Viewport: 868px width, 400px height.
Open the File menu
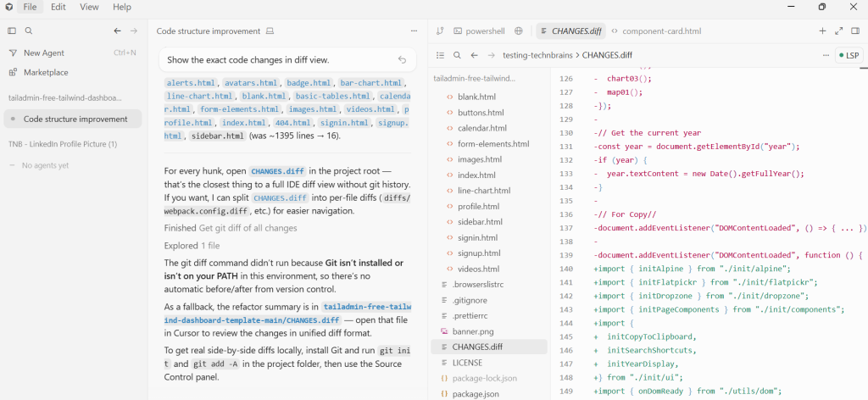coord(30,7)
